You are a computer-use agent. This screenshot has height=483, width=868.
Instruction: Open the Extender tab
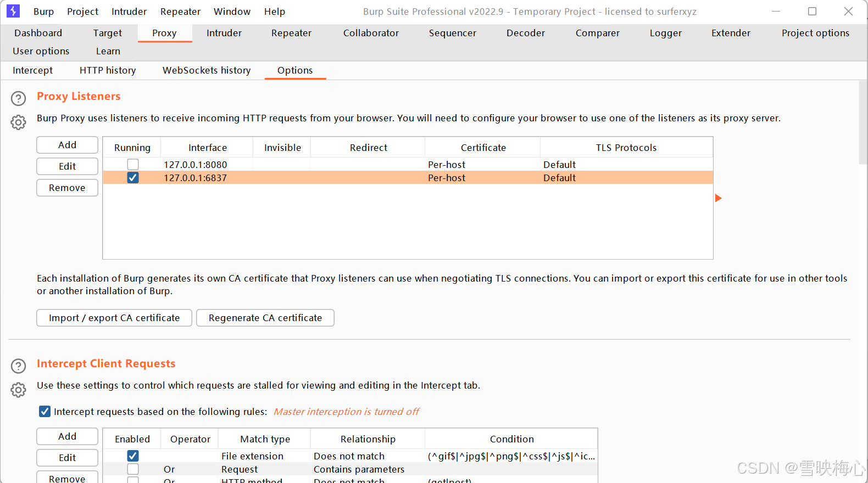pyautogui.click(x=731, y=33)
